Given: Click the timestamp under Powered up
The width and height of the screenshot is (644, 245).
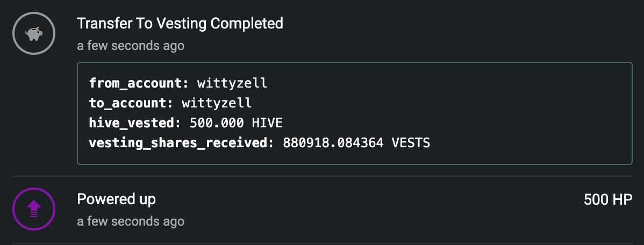Looking at the screenshot, I should click(x=131, y=221).
